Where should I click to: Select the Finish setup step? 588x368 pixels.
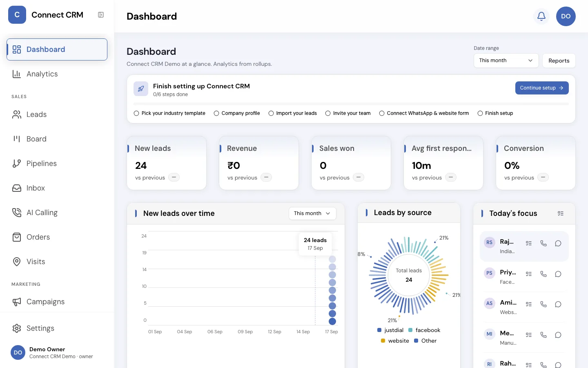pyautogui.click(x=495, y=113)
